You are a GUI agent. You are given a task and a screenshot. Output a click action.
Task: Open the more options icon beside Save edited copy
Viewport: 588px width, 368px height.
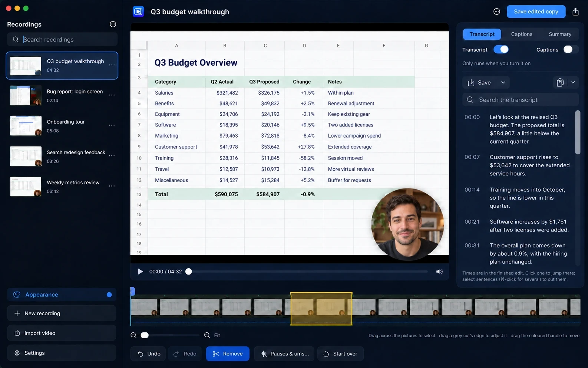497,11
